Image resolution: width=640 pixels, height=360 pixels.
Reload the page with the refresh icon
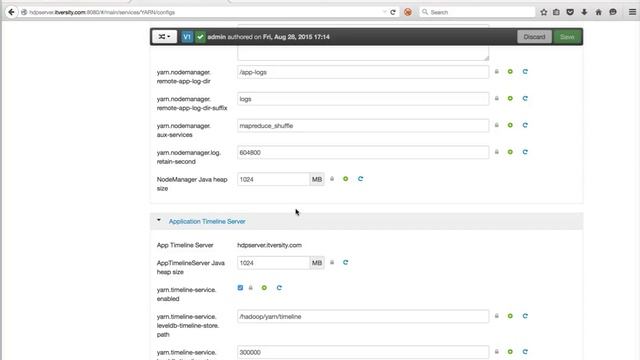point(393,12)
